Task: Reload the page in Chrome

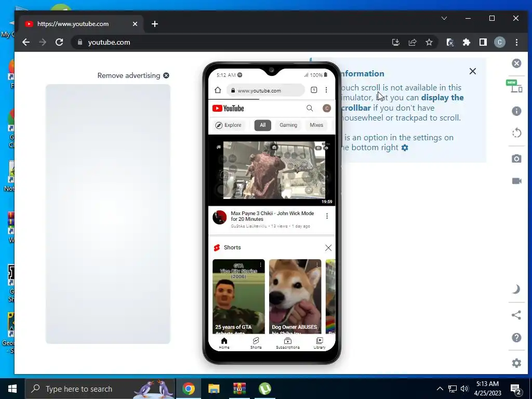Action: click(59, 42)
